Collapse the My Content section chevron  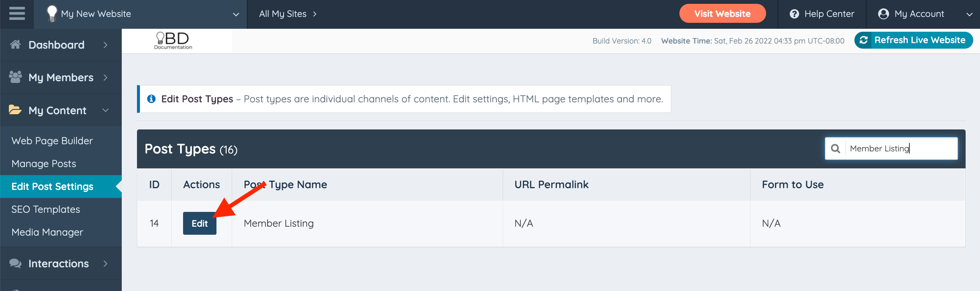click(106, 110)
